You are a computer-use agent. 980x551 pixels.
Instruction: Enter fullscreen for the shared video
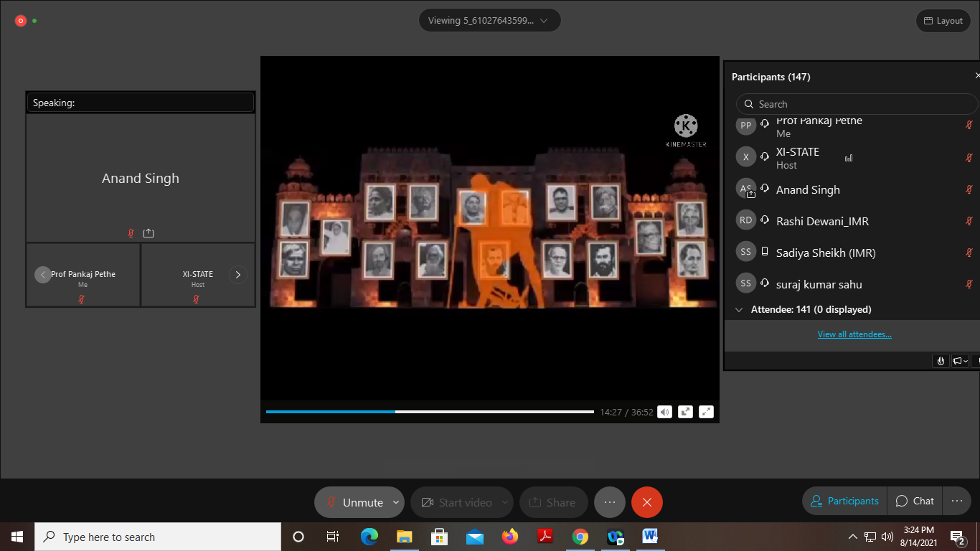click(x=707, y=412)
